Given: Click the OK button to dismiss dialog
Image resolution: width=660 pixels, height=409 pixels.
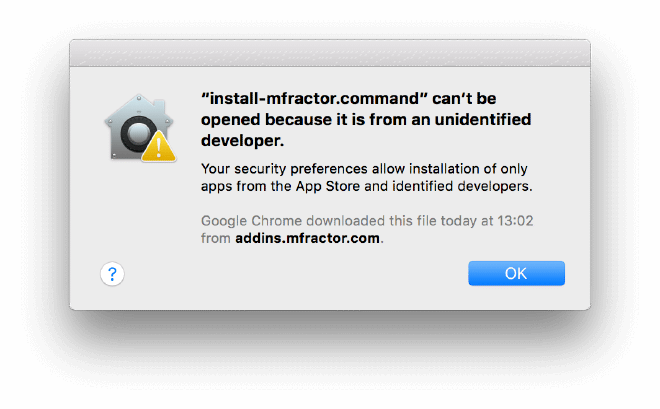Looking at the screenshot, I should pos(516,274).
